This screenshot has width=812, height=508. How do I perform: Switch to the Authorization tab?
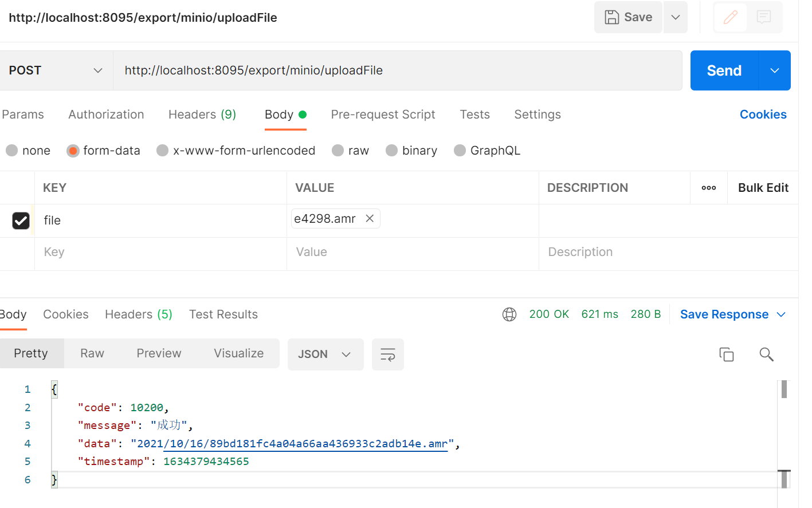106,115
